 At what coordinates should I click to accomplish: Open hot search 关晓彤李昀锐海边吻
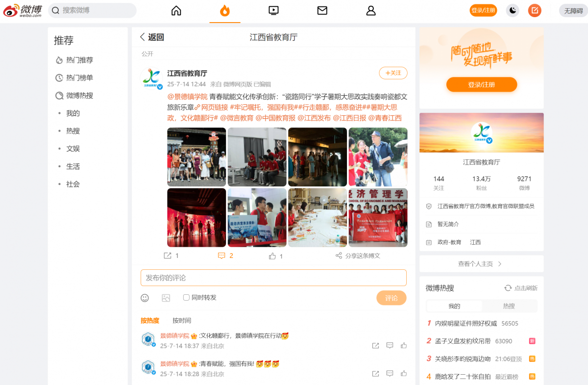(x=463, y=359)
